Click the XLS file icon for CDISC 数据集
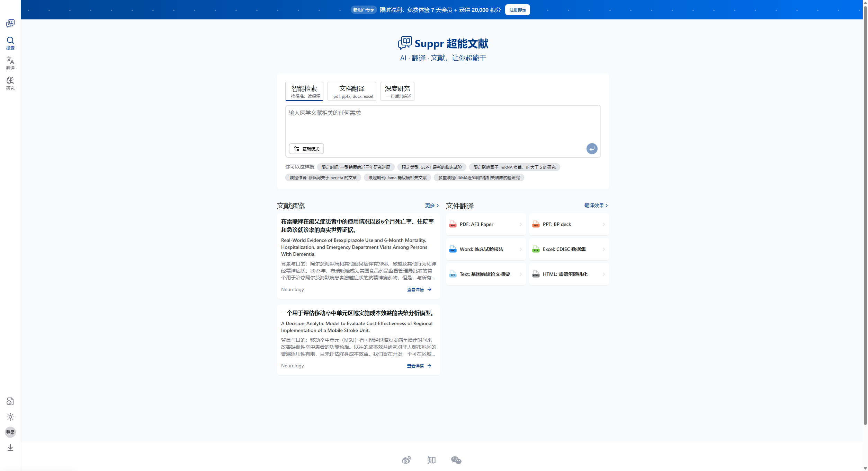868x471 pixels. tap(536, 249)
